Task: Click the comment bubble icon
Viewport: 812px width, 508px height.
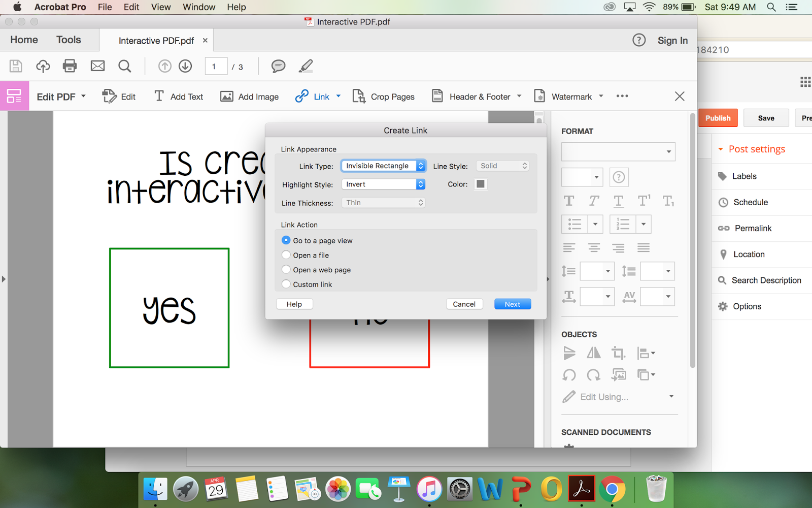Action: tap(278, 66)
